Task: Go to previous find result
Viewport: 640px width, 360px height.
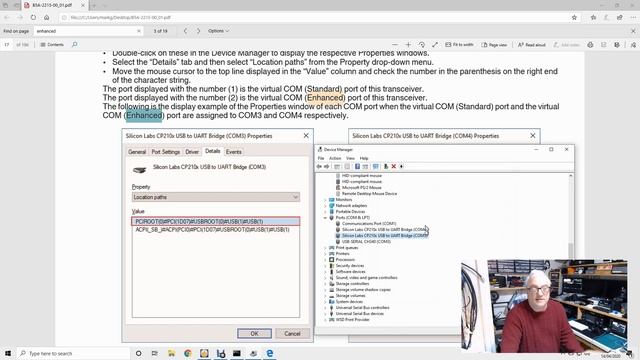Action: (x=185, y=31)
